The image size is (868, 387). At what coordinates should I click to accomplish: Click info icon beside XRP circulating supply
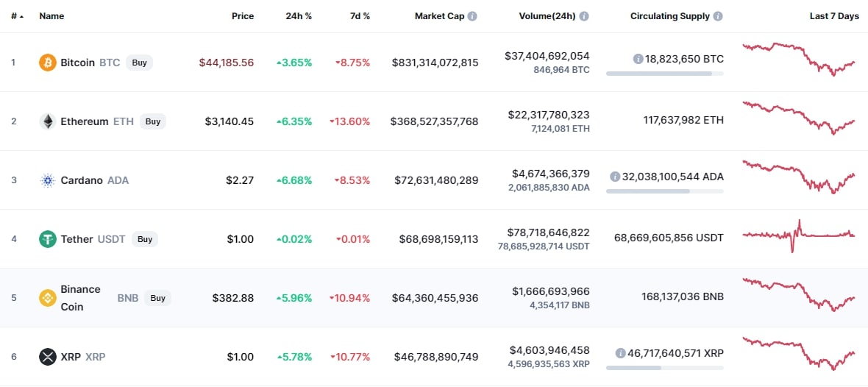coord(621,352)
